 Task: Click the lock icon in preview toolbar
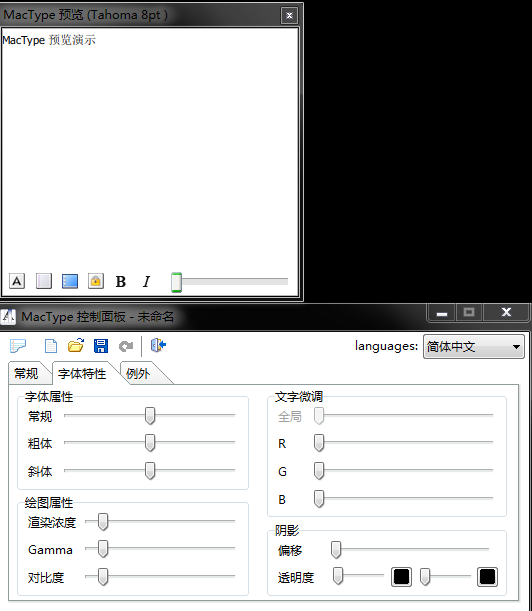click(x=96, y=281)
